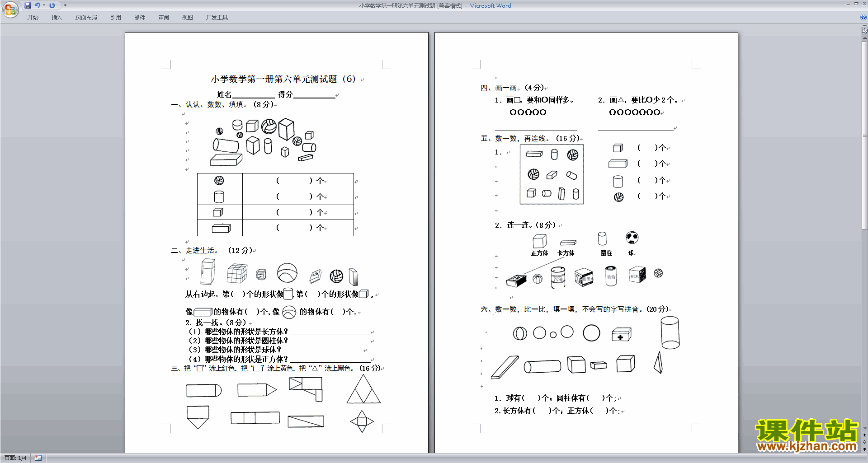Viewport: 868px width, 463px height.
Task: Click heading 二、走进生活
Action: (x=212, y=250)
